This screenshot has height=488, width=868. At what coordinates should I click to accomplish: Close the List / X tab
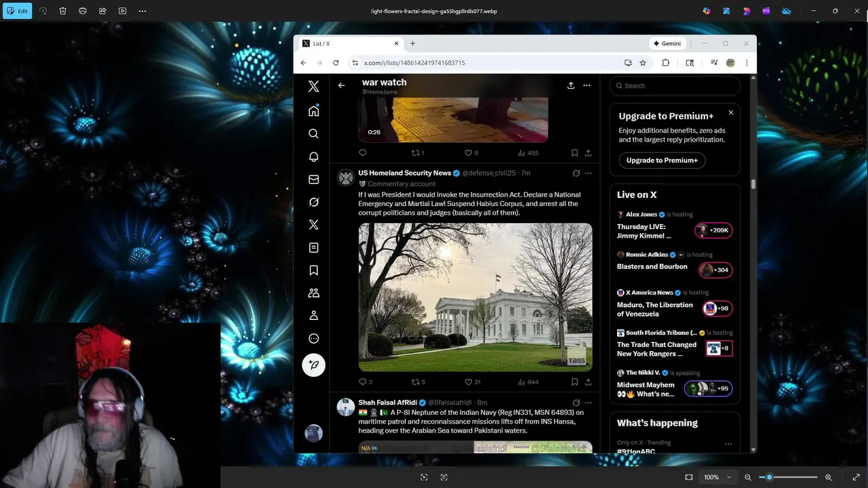click(397, 43)
